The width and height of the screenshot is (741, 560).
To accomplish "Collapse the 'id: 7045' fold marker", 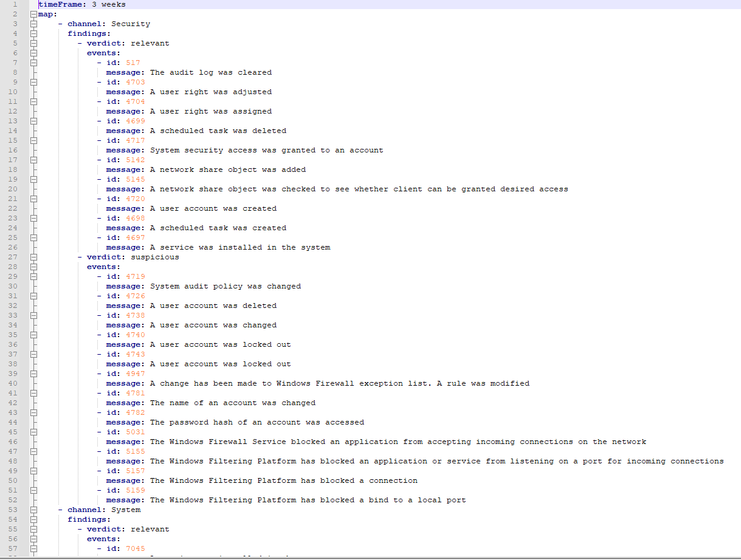I will pyautogui.click(x=34, y=548).
